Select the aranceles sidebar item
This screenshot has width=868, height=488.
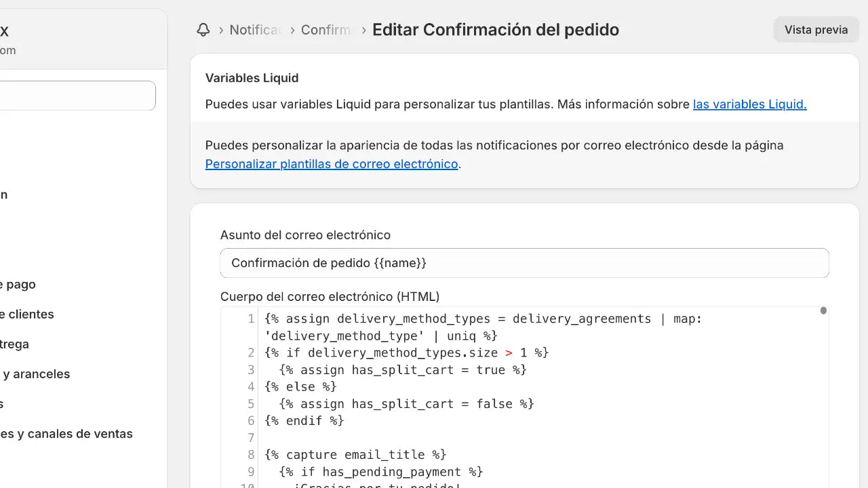coord(35,373)
